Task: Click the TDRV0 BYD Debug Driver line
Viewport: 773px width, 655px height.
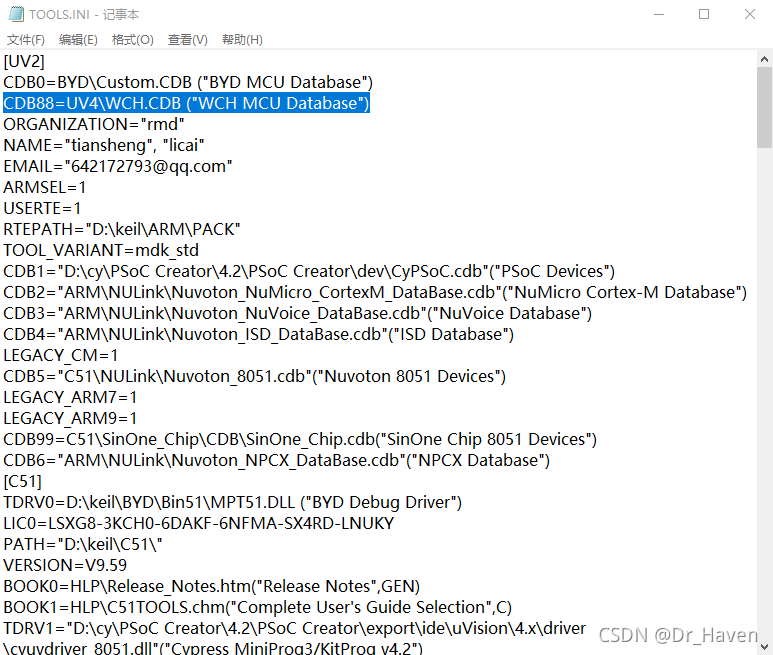Action: click(232, 502)
